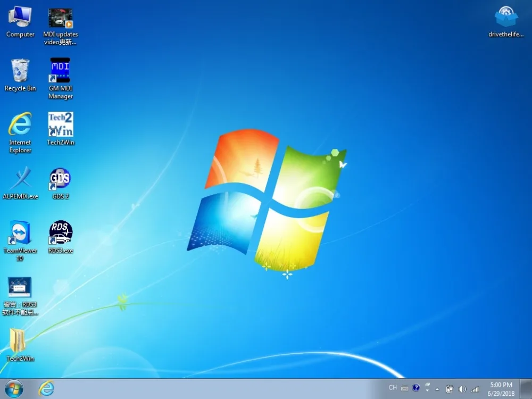
Task: Show hidden tray icons arrow
Action: [437, 389]
